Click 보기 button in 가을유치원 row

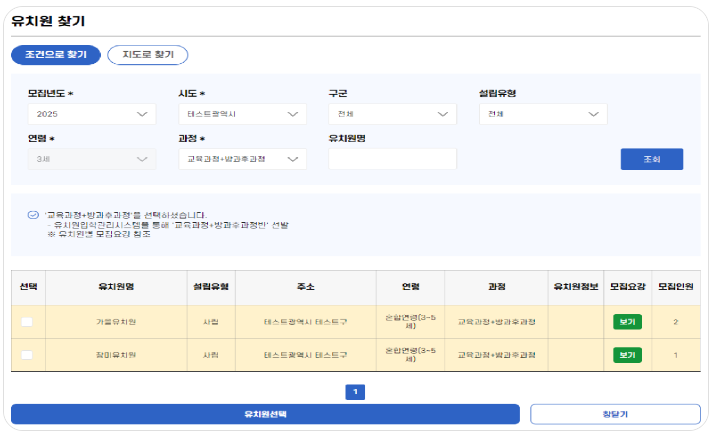627,322
